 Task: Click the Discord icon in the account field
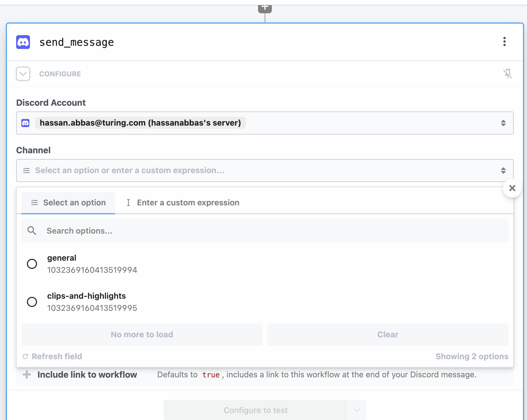25,123
